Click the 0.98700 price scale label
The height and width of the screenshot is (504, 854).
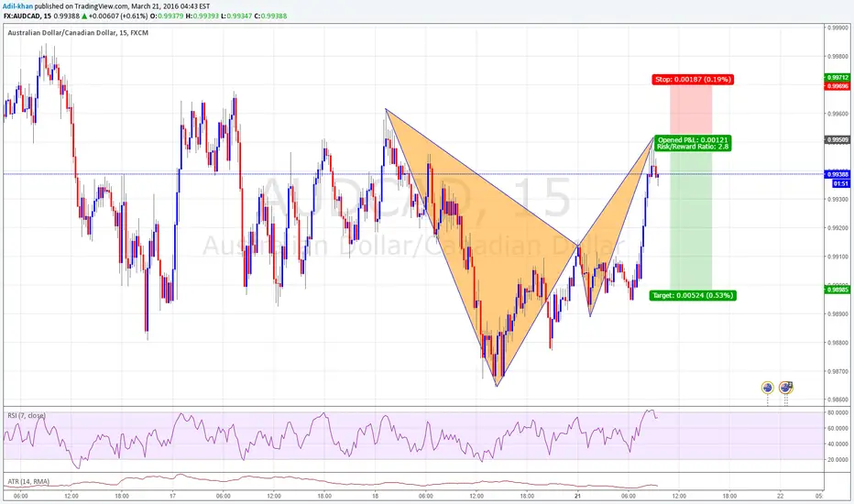pyautogui.click(x=838, y=372)
